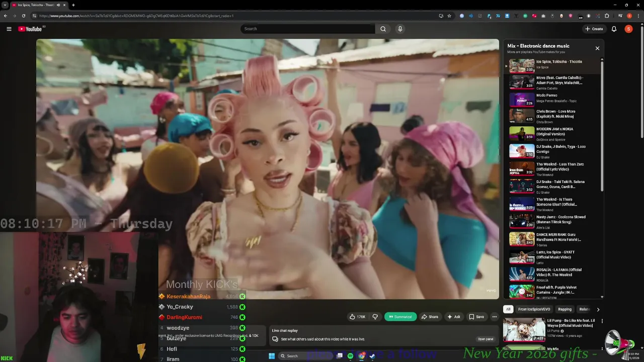Play Latto, Ice Spice - GYATT
Screen dimensions: 644x362
pyautogui.click(x=552, y=257)
